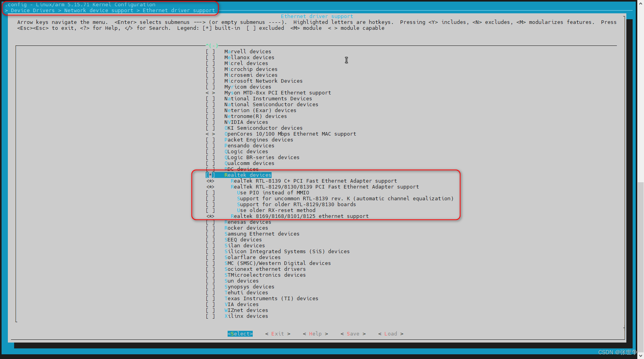Toggle Realtek 8169/8168/8101/8125 ethernet tristate
This screenshot has height=359, width=644.
point(210,216)
